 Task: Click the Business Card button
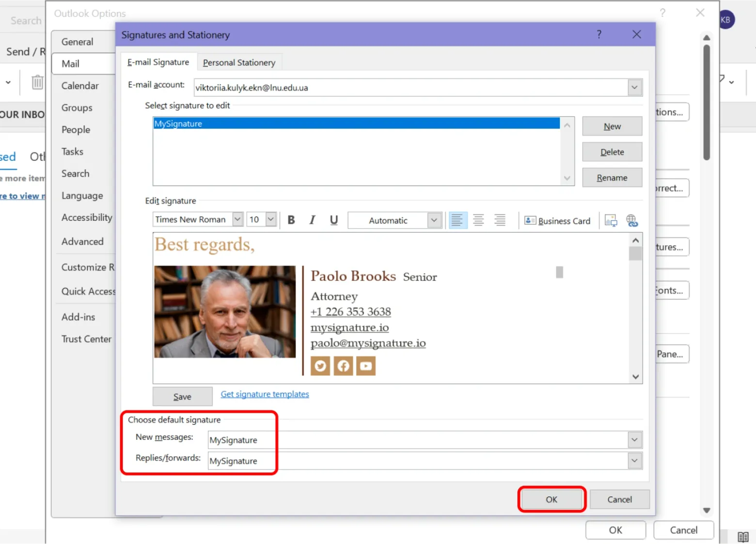pyautogui.click(x=558, y=221)
